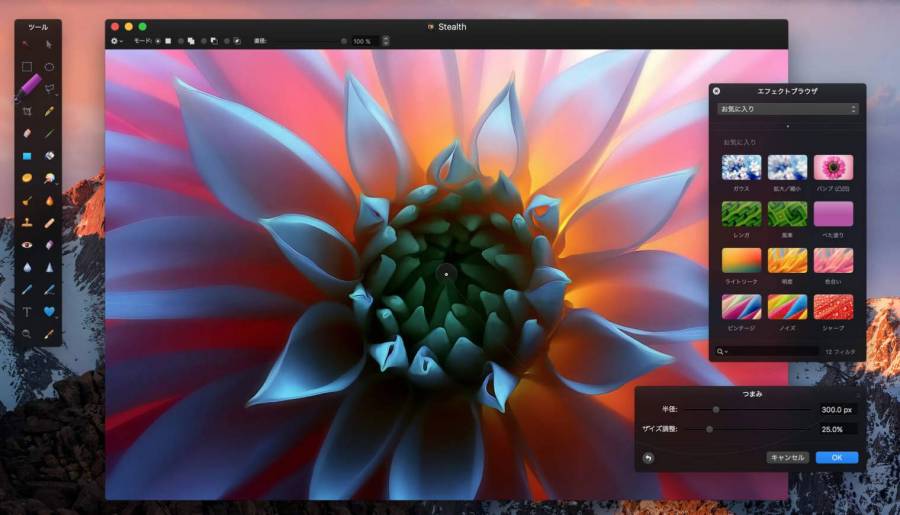
Task: Select the pink eraser tool beside Red Eye
Action: pyautogui.click(x=49, y=245)
